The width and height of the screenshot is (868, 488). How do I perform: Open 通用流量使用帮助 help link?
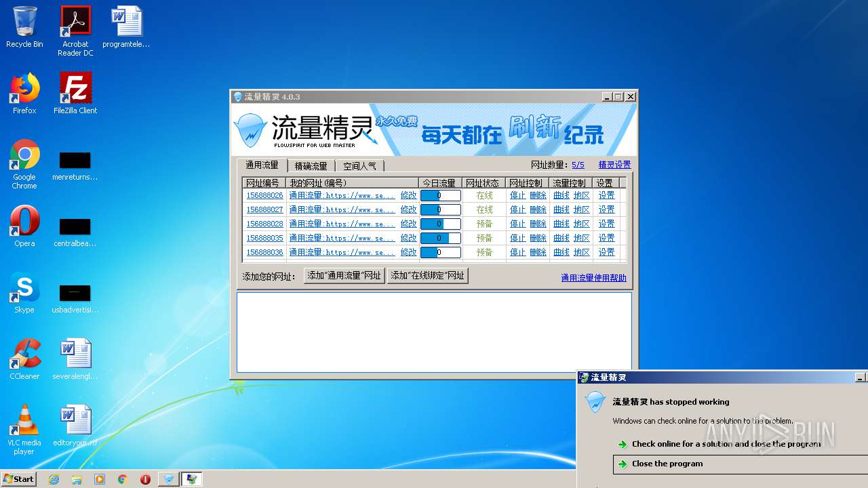coord(594,278)
